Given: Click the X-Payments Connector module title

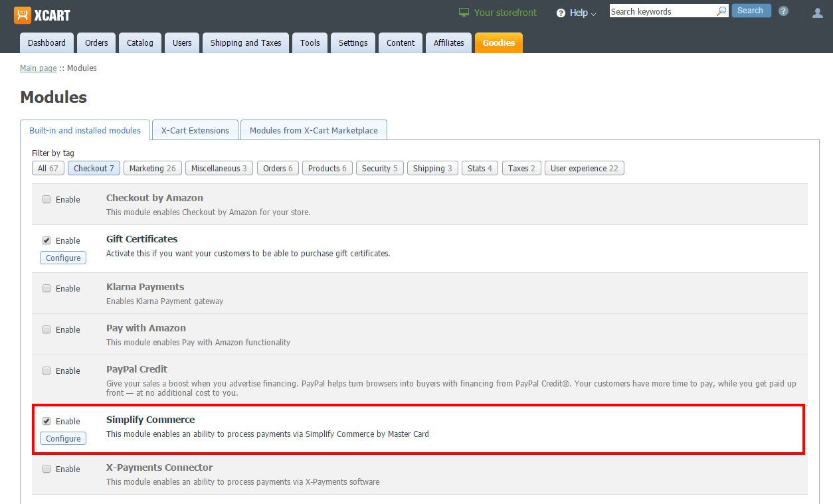Looking at the screenshot, I should click(x=159, y=467).
